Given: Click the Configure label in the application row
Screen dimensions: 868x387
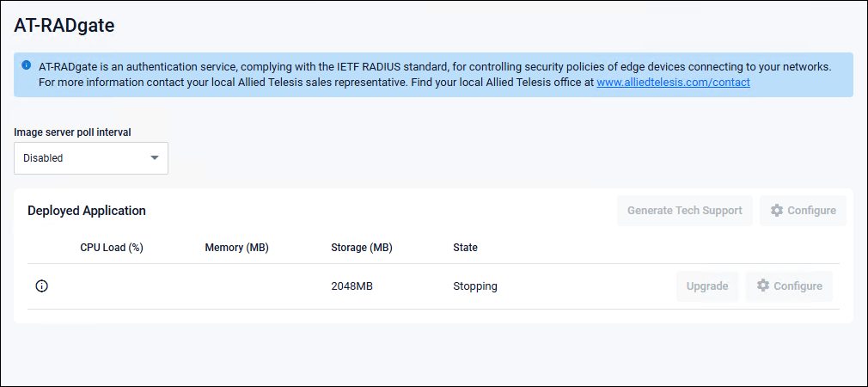Looking at the screenshot, I should tap(798, 286).
